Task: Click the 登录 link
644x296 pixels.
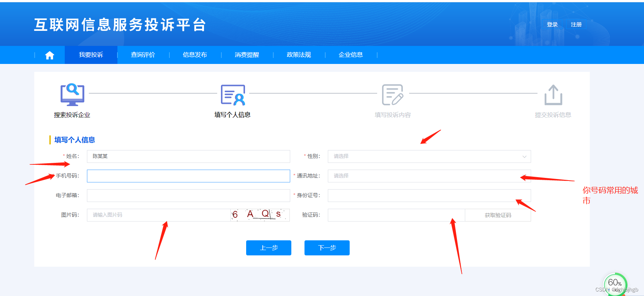Action: (x=552, y=24)
